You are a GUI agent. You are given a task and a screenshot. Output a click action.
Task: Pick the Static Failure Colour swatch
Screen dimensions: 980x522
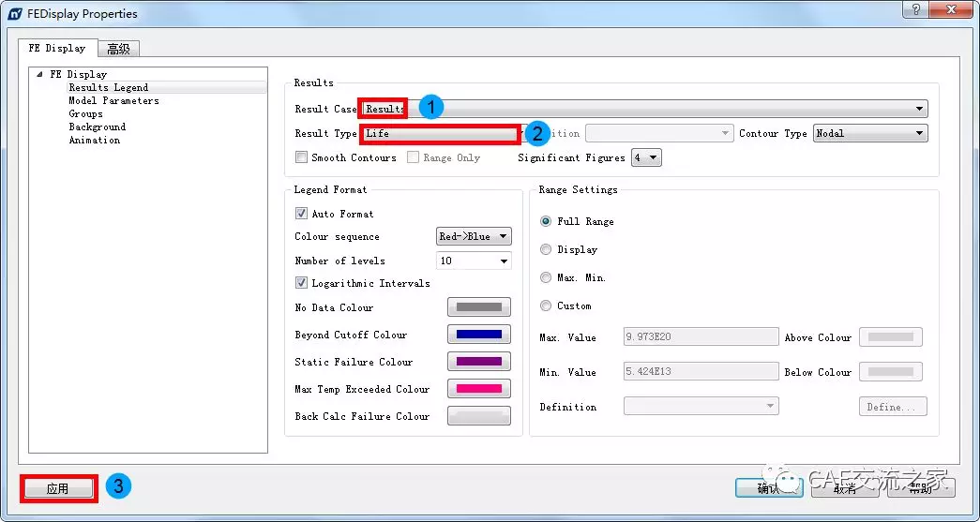pyautogui.click(x=479, y=362)
